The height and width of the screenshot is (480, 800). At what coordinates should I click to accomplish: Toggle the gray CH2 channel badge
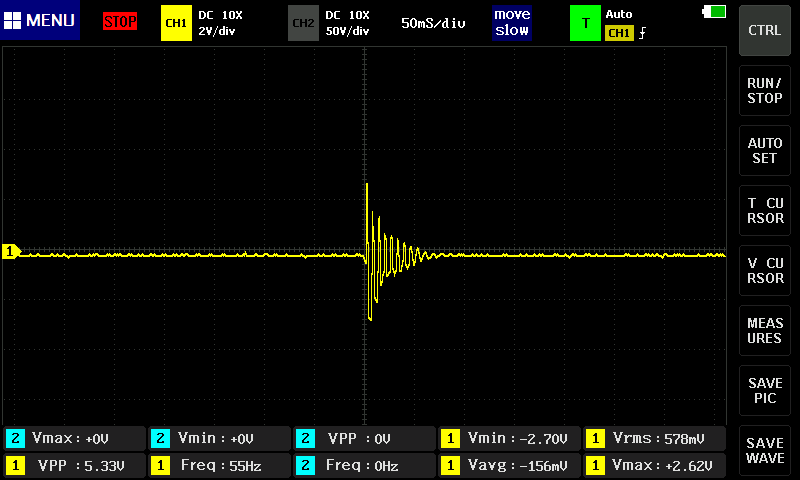coord(303,22)
